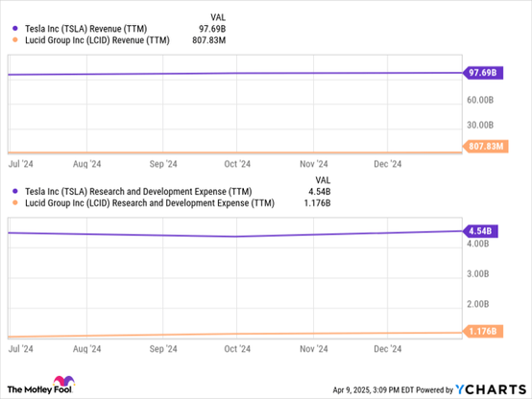Click Dec '24 on the revenue chart axis
This screenshot has width=532, height=399.
387,164
